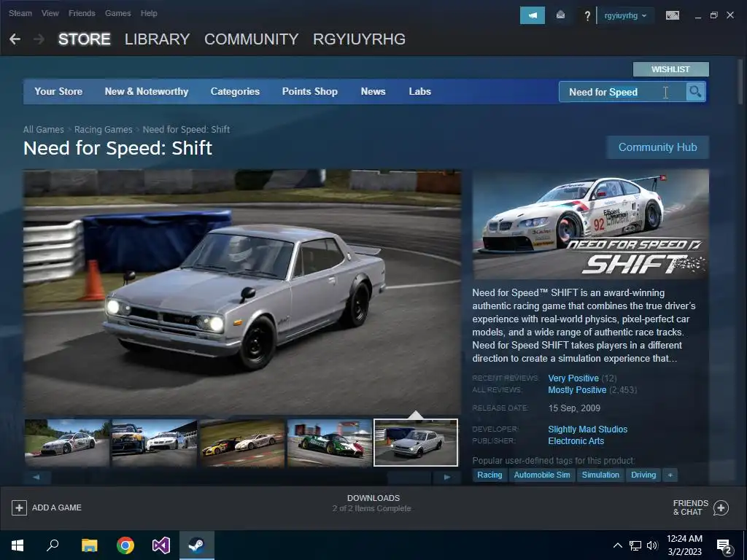
Task: Select the Driving tag
Action: tap(643, 475)
